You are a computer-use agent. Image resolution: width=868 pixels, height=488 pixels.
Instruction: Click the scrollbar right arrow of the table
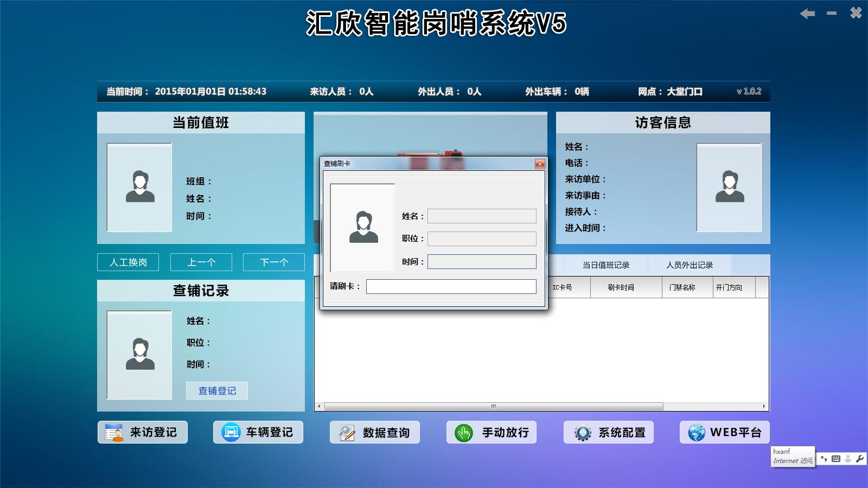click(764, 406)
